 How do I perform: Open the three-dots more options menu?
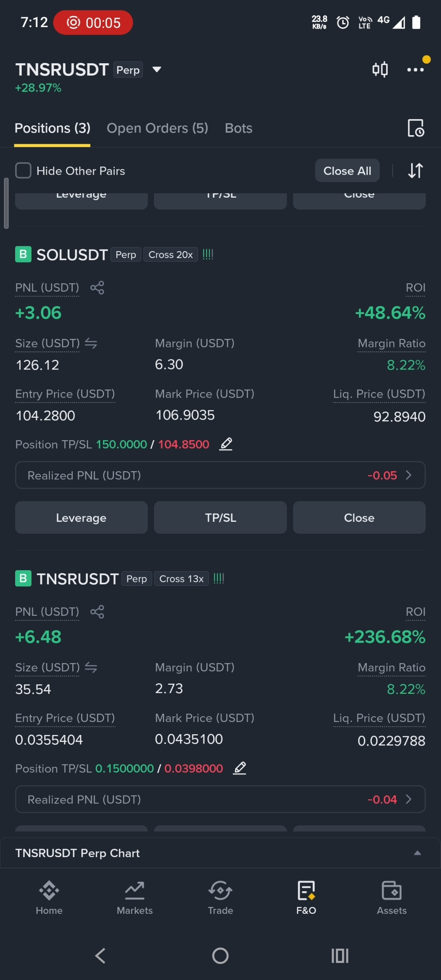point(415,70)
